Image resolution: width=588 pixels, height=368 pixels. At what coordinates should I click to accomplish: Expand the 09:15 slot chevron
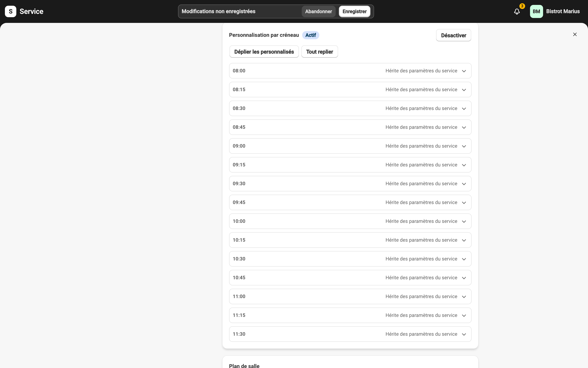464,165
